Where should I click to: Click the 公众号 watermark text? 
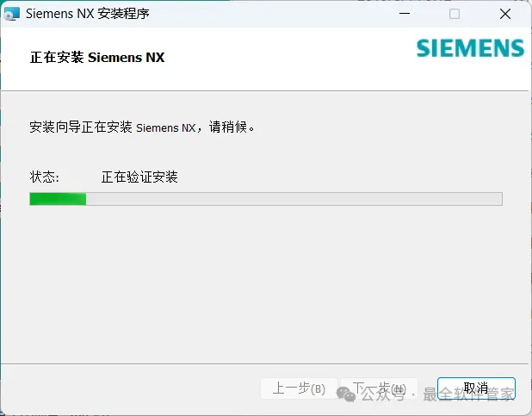(x=383, y=394)
